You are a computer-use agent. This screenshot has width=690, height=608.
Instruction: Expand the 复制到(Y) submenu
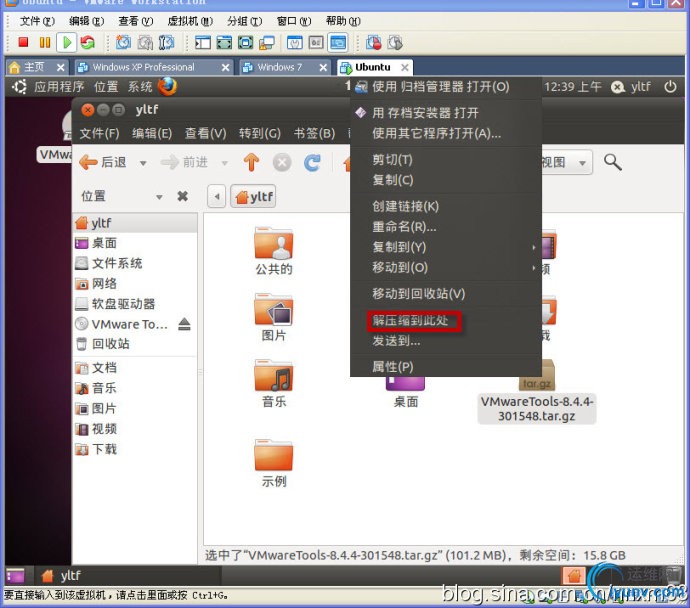[446, 247]
